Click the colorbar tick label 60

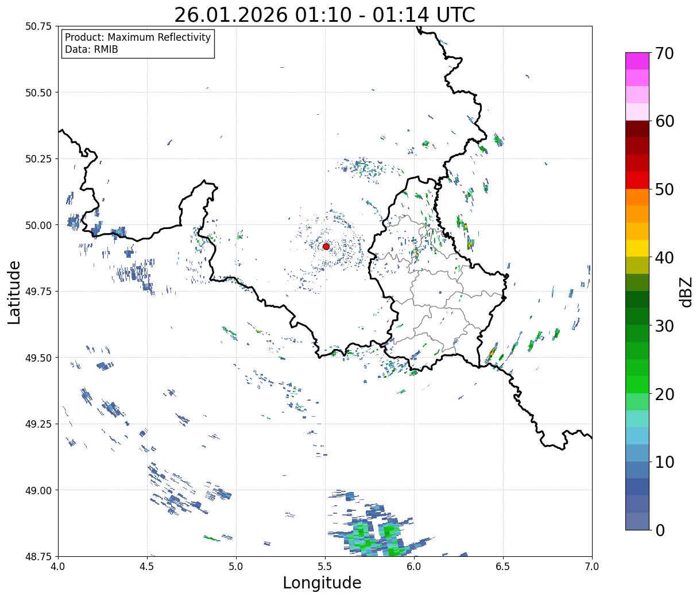pos(664,121)
